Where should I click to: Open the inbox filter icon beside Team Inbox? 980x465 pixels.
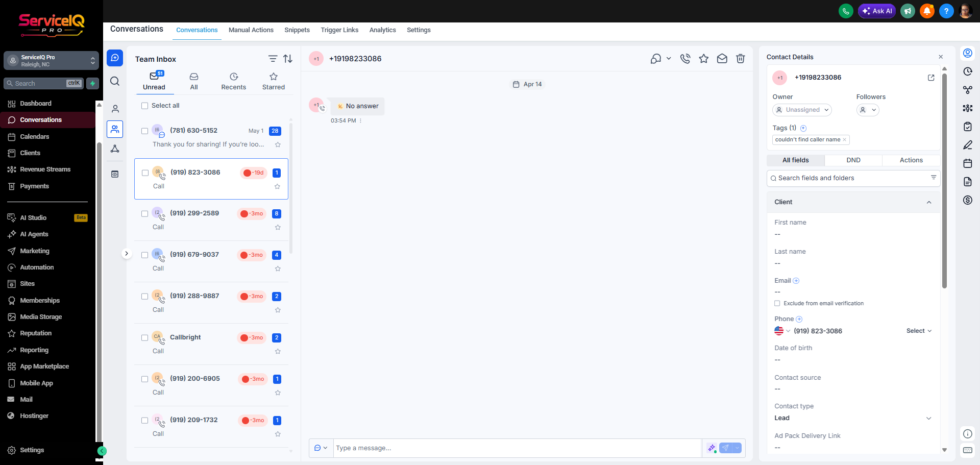(273, 59)
